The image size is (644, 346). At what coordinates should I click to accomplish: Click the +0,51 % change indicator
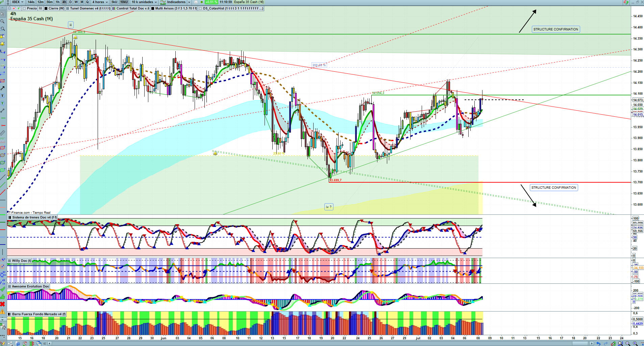click(212, 2)
